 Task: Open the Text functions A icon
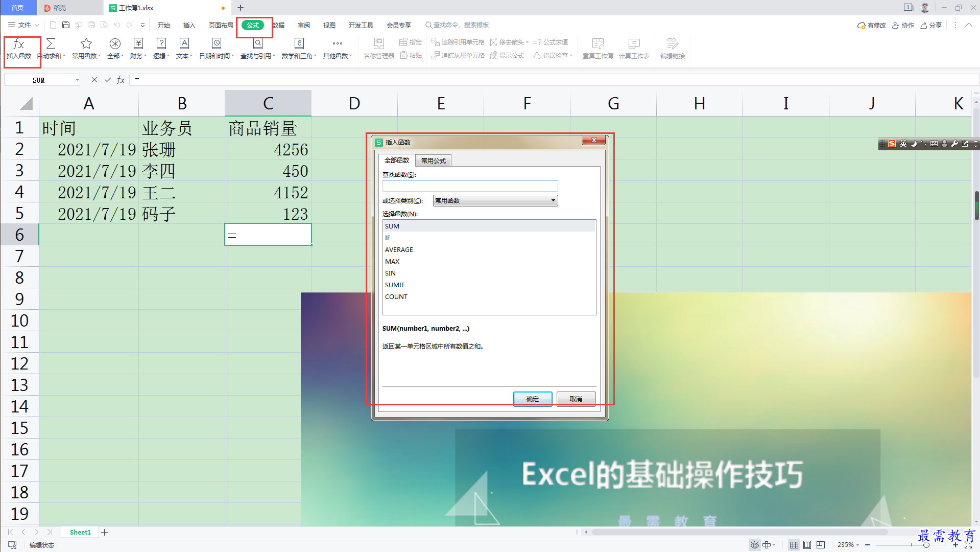coord(184,49)
